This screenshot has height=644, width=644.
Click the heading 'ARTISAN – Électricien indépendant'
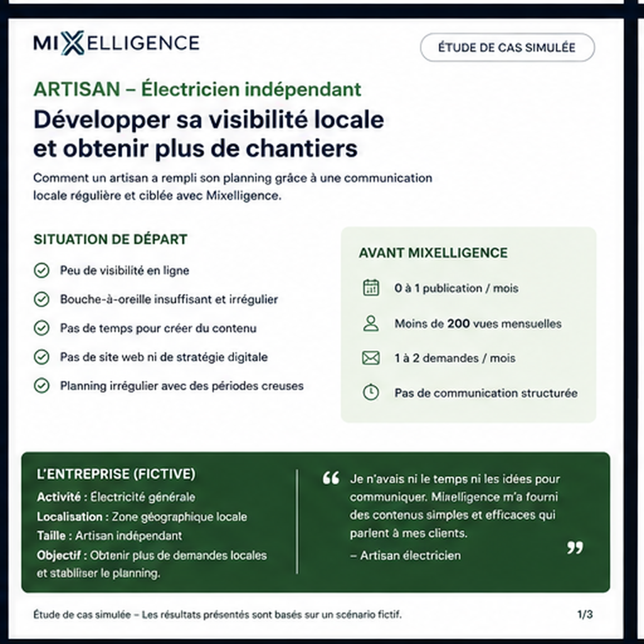(x=197, y=89)
